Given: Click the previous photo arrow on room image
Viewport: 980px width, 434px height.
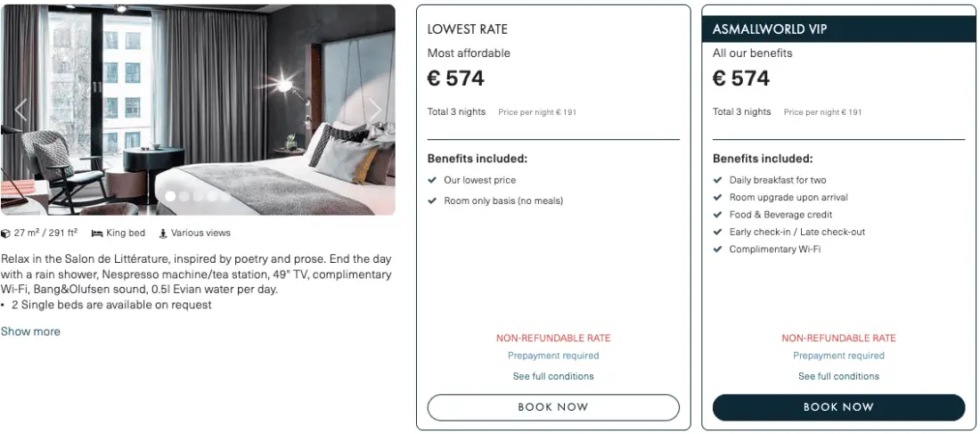Looking at the screenshot, I should pyautogui.click(x=21, y=110).
